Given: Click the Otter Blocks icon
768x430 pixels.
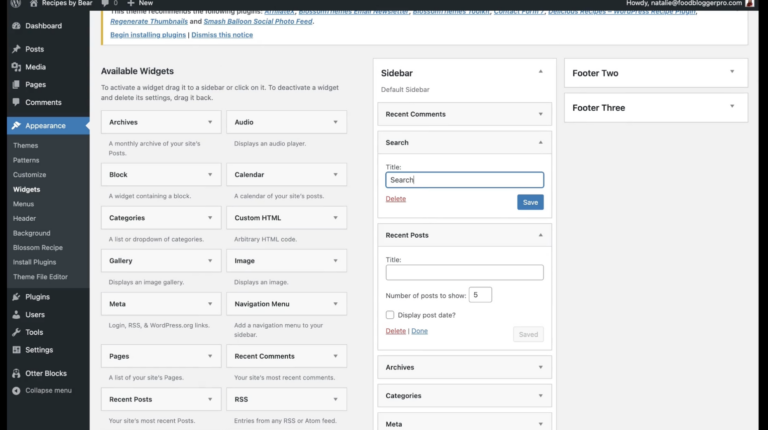Looking at the screenshot, I should point(16,373).
